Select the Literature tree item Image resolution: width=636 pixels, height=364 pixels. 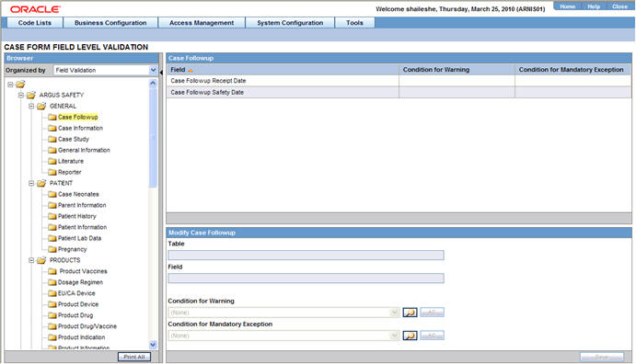71,161
